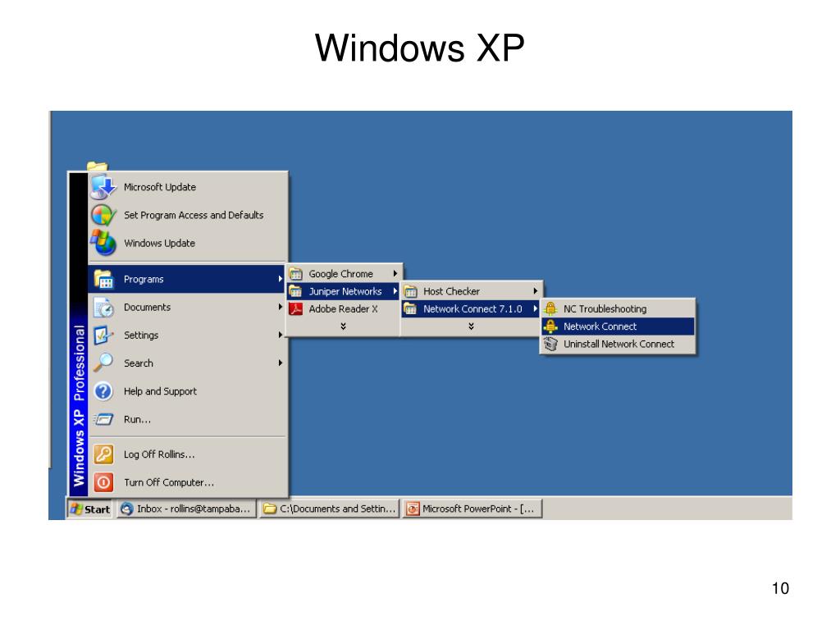The image size is (840, 630).
Task: Select Log Off Rollins...
Action: (188, 454)
